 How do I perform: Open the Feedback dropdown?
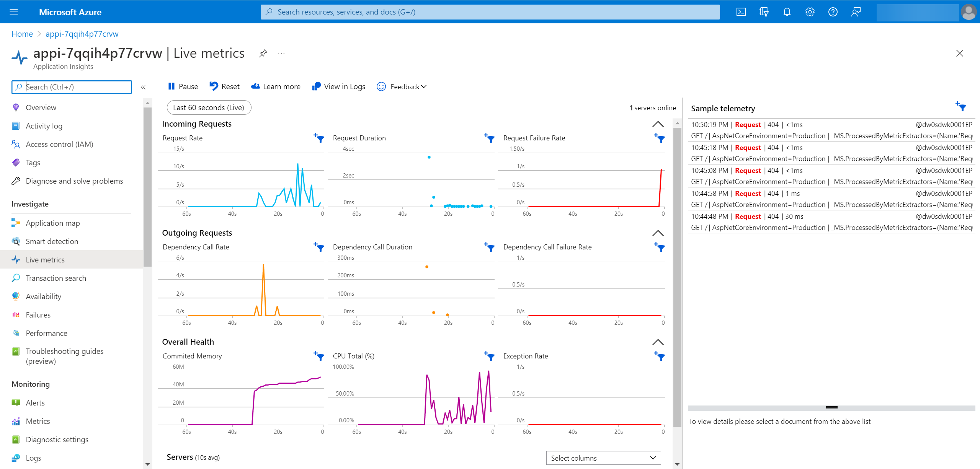(402, 86)
